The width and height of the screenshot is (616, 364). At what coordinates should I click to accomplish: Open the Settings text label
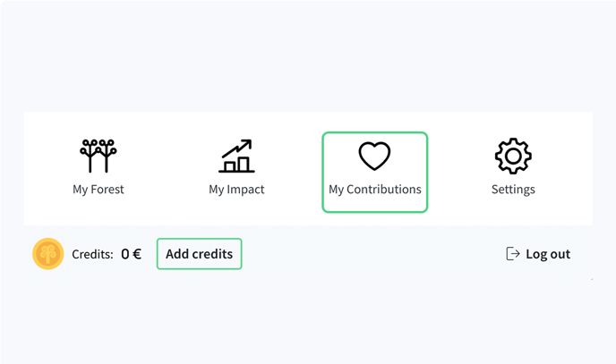[513, 190]
